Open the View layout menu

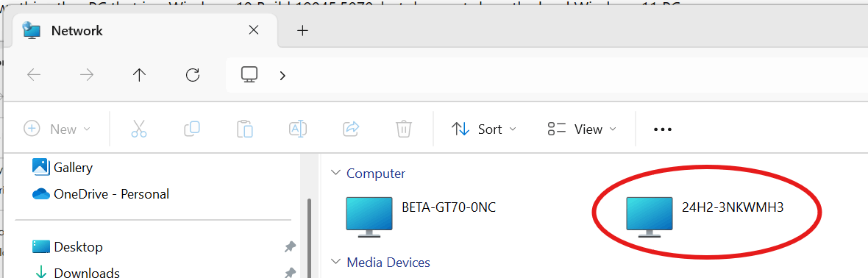point(582,129)
